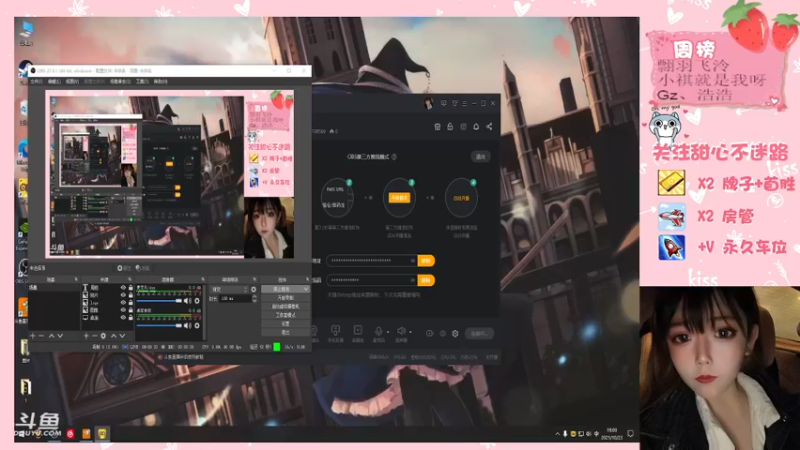Viewport: 800px width, 450px height.
Task: Open settings gear for first mixer channel
Action: click(197, 301)
